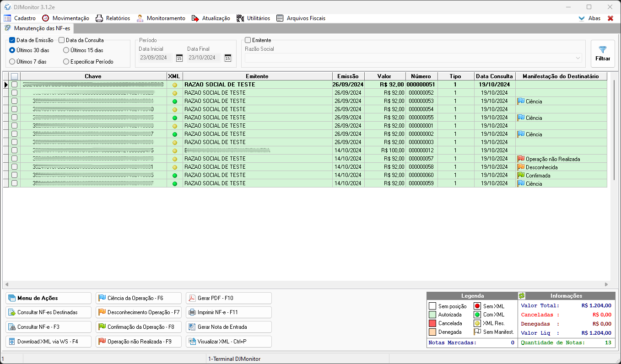Click the current row arrow indicator
Screen dimensions: 621x364
pyautogui.click(x=6, y=85)
